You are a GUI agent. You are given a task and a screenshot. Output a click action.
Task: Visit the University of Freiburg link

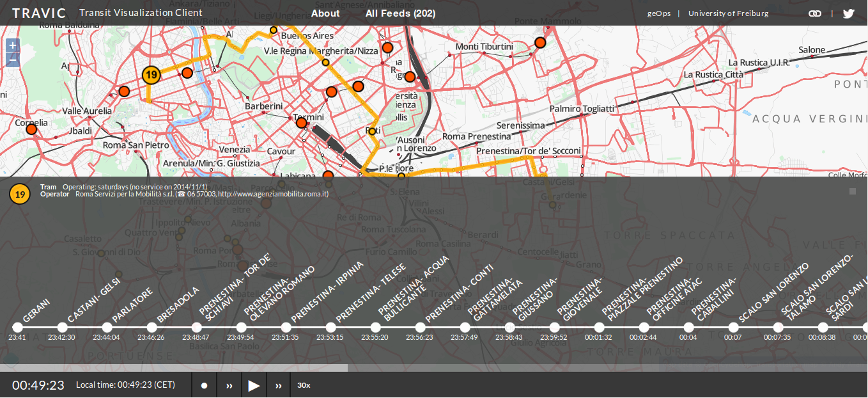pyautogui.click(x=729, y=13)
